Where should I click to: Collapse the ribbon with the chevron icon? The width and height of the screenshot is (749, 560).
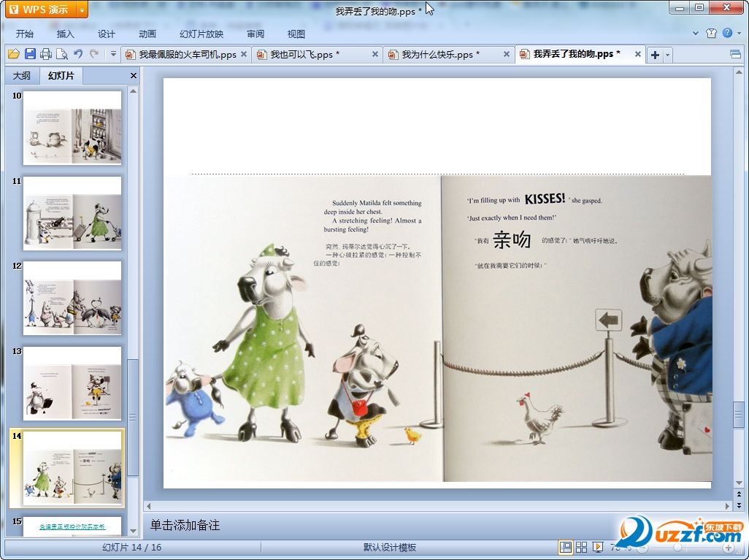(x=696, y=34)
